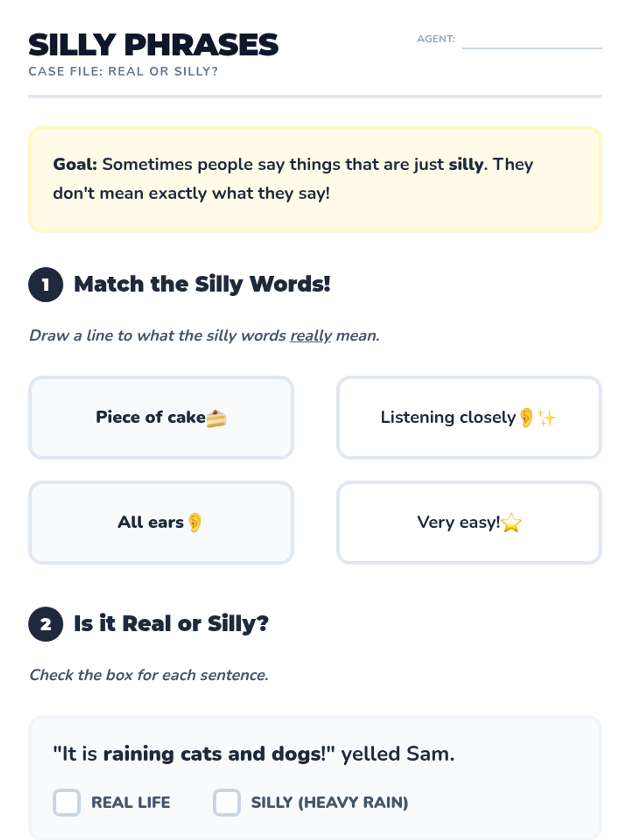Click the number 1 circle badge

[46, 285]
